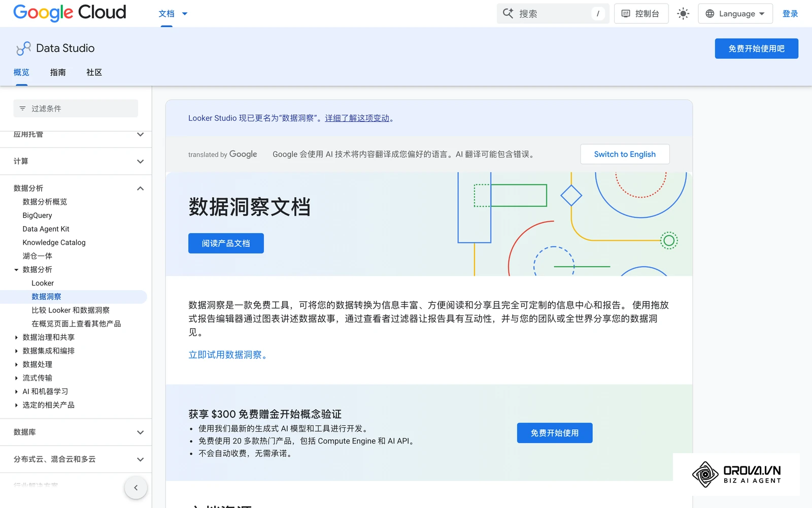Open Knowledge Catalog in the sidebar
This screenshot has width=812, height=508.
[x=54, y=242]
